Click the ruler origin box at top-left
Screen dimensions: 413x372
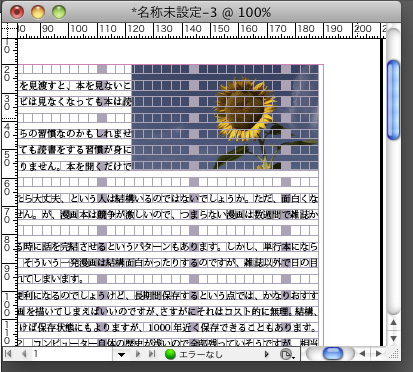(x=9, y=30)
